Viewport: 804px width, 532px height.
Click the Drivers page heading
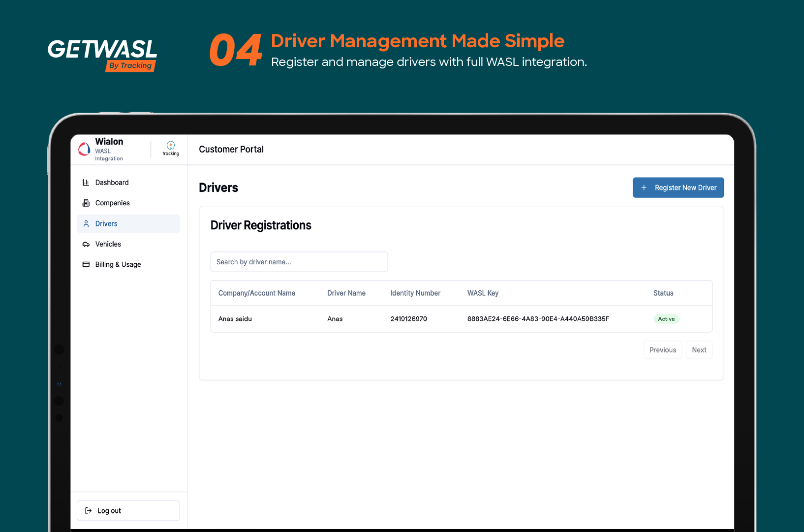click(x=218, y=188)
